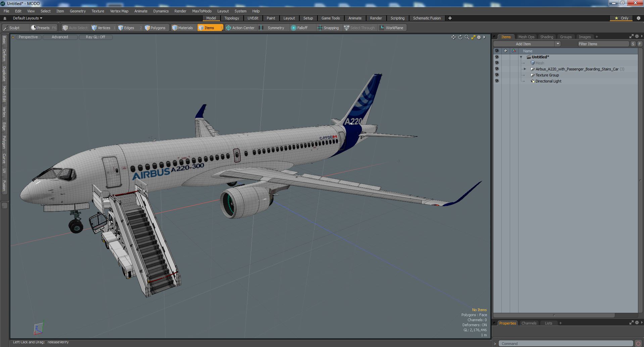Switch to the Shading panel tab

[x=547, y=37]
